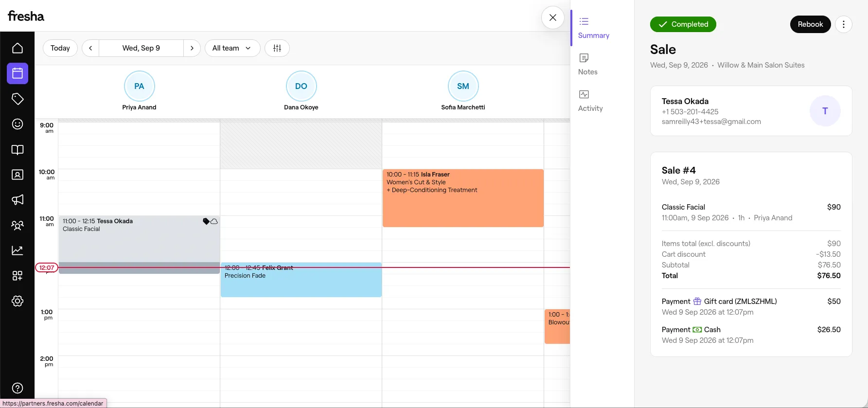Open the calendar filter settings icon

point(277,48)
